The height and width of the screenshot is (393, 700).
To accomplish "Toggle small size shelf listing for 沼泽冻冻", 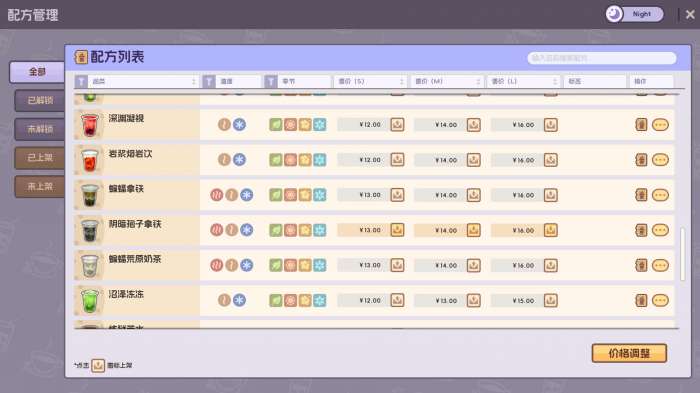I will (397, 300).
